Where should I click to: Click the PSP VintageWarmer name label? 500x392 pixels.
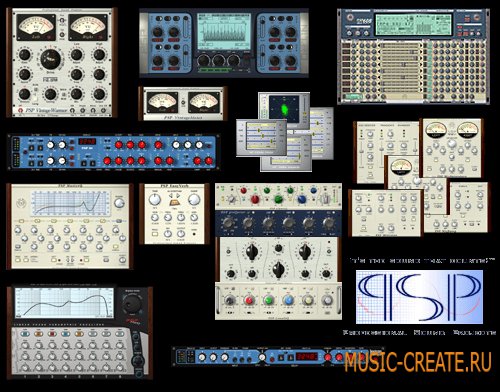coord(46,110)
